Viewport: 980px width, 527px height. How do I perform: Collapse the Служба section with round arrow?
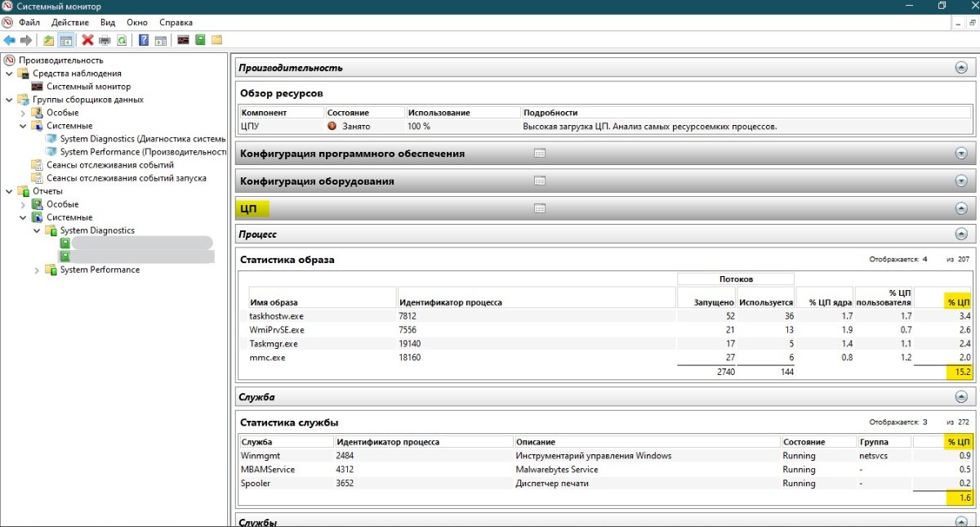[x=960, y=396]
